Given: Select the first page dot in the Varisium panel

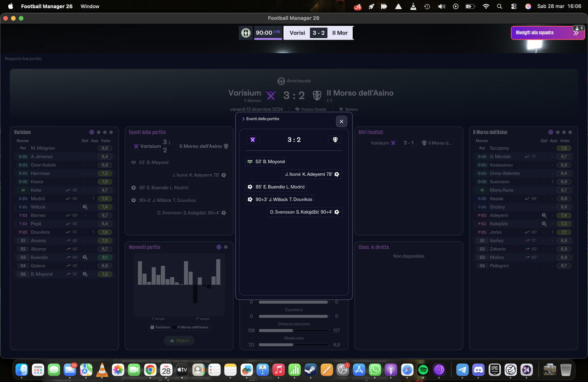Looking at the screenshot, I should pos(92,132).
